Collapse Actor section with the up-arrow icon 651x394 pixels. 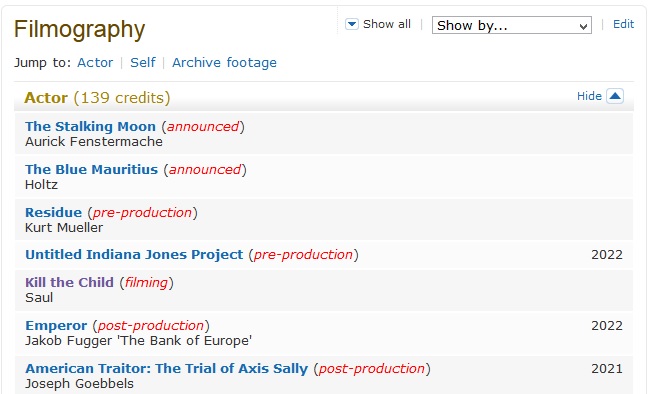tap(615, 96)
